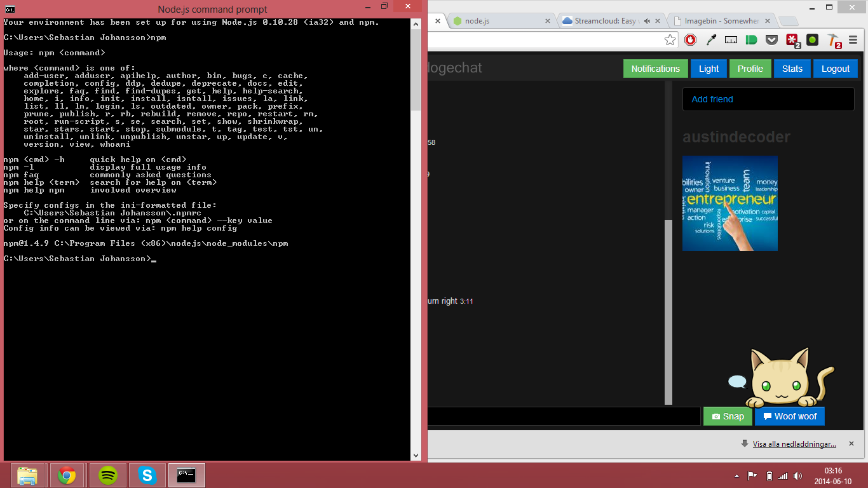The height and width of the screenshot is (488, 868).
Task: Open Spotify from the taskbar
Action: coord(108,475)
